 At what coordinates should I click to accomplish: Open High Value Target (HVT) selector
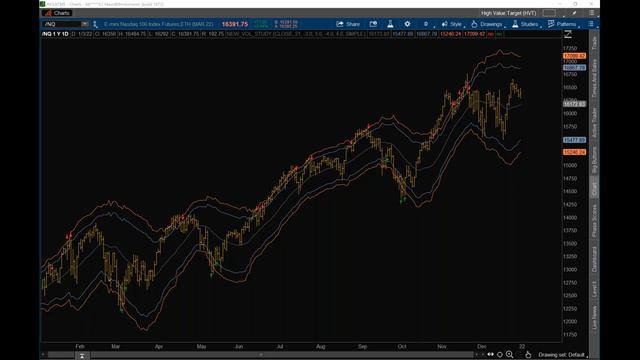(x=509, y=13)
